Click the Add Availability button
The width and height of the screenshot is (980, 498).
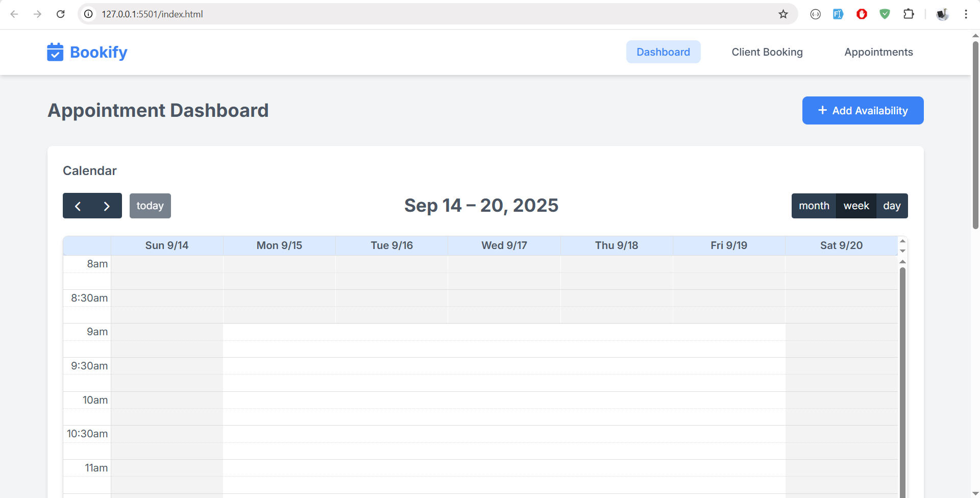(x=863, y=111)
